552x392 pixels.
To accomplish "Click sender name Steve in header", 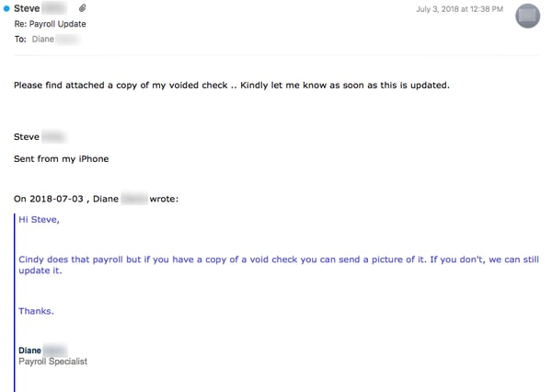I will coord(27,8).
